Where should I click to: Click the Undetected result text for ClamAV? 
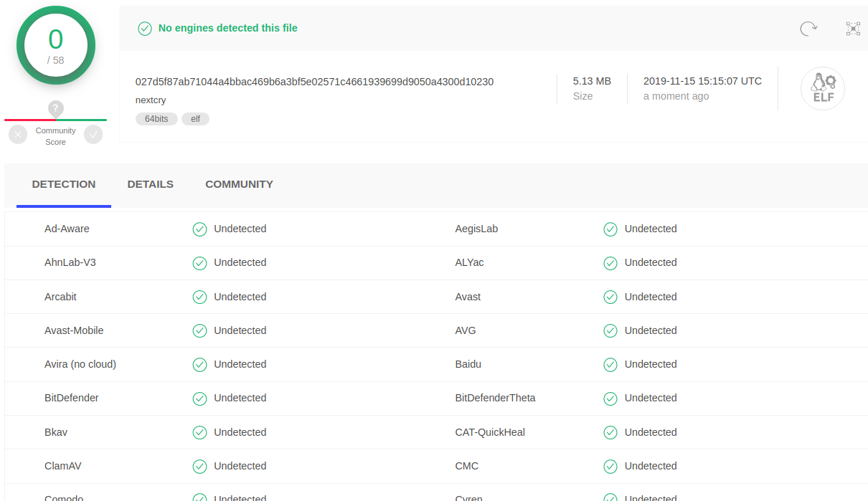point(240,466)
